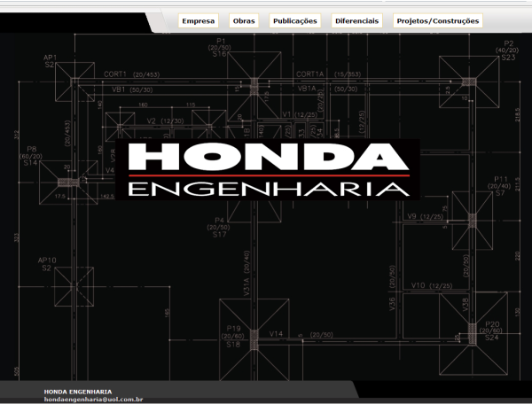Click the Honda Engenharia logo
This screenshot has width=532, height=404.
click(x=268, y=169)
